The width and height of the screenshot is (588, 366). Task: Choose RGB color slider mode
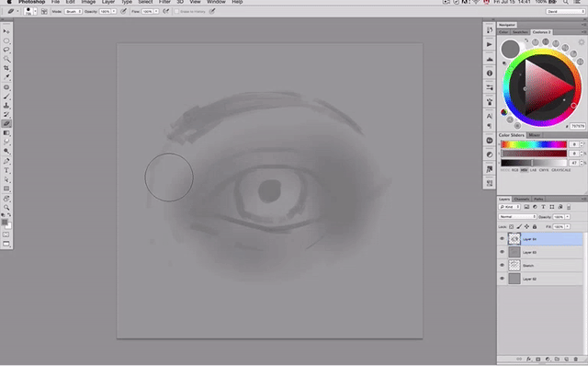pos(514,170)
